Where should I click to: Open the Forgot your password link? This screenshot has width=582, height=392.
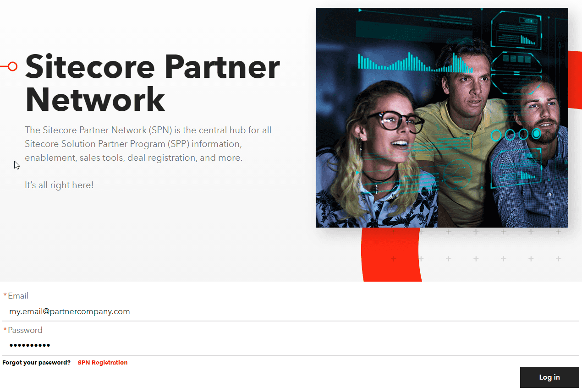[x=37, y=362]
